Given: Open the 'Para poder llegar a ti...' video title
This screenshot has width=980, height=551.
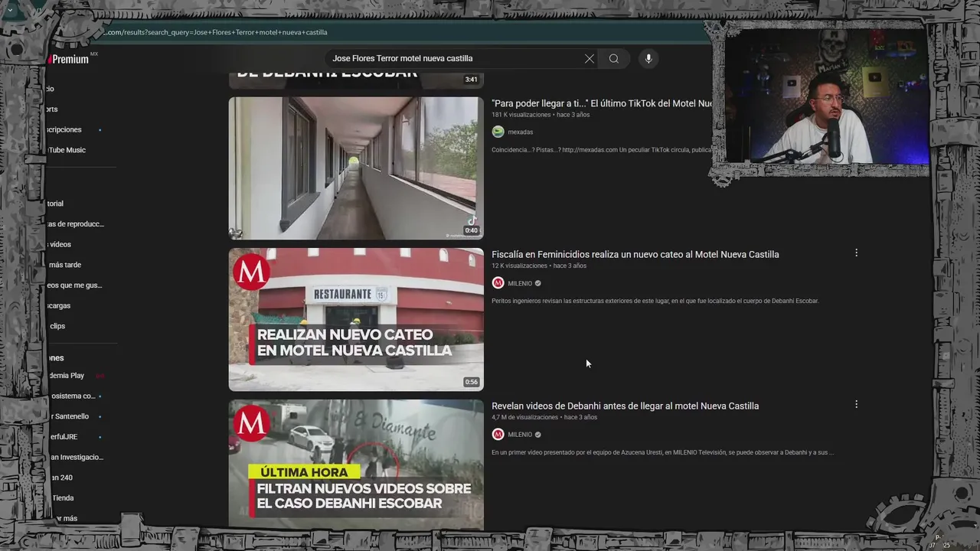Looking at the screenshot, I should point(602,103).
